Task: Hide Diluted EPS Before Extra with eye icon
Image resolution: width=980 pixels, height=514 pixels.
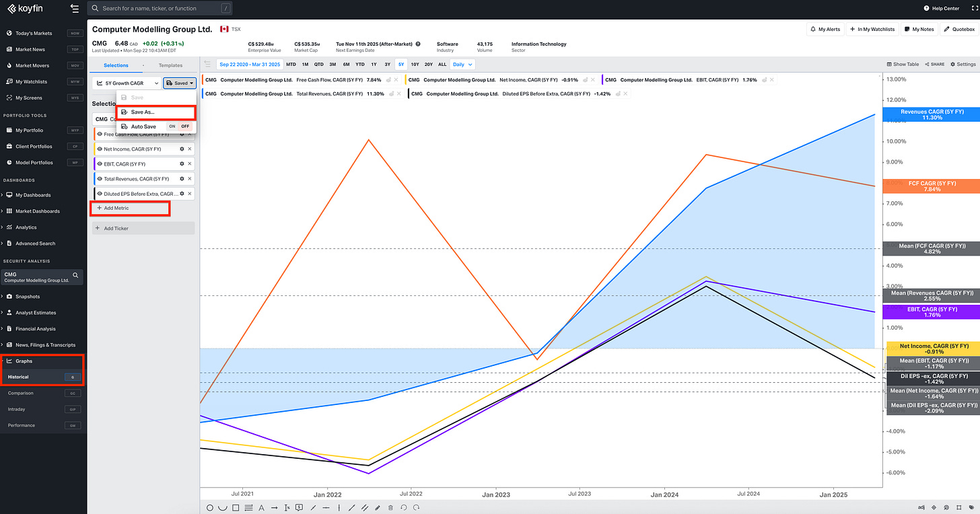Action: [x=100, y=194]
